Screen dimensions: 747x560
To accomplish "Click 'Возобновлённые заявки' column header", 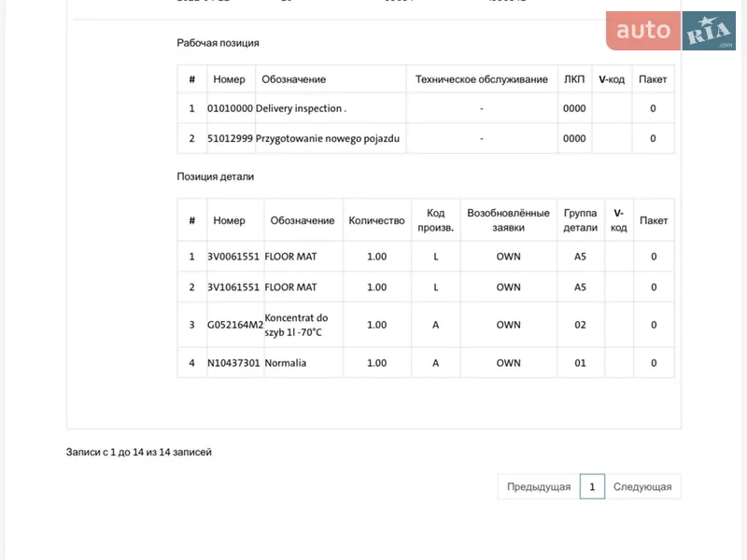I will tap(508, 220).
